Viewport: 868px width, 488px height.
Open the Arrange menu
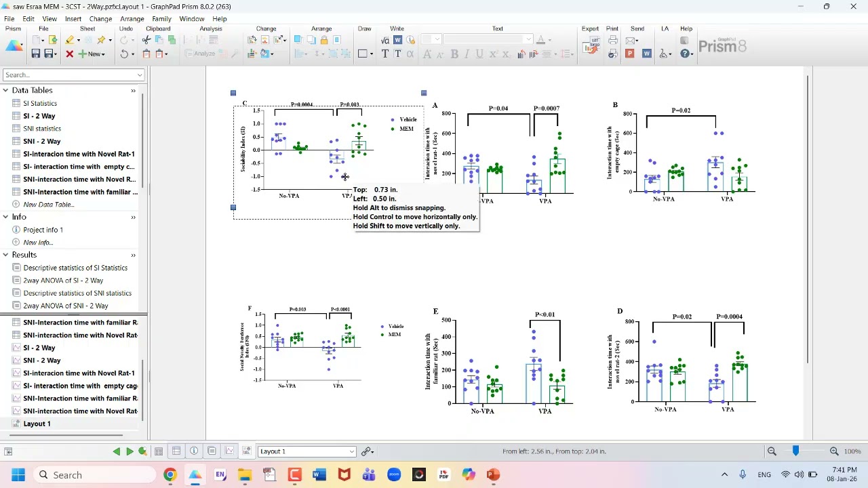(x=132, y=19)
